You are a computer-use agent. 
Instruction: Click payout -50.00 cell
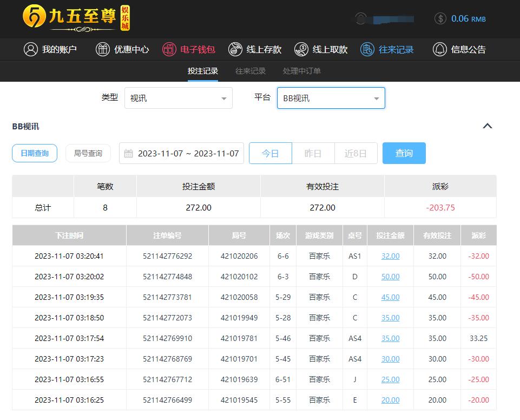point(478,277)
